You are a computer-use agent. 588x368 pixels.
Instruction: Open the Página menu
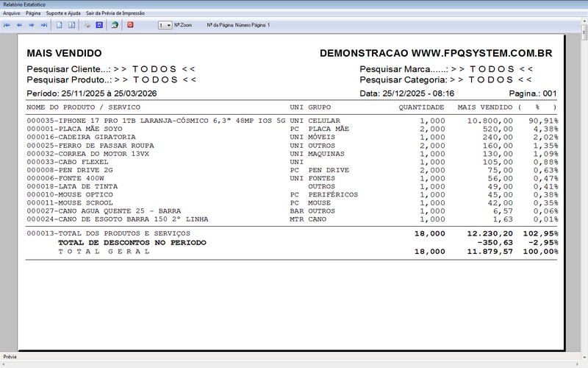(33, 13)
